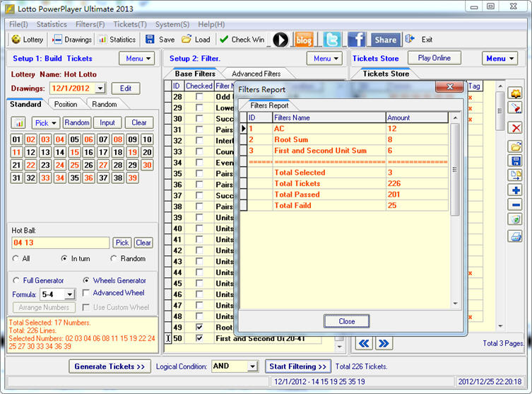Image resolution: width=532 pixels, height=394 pixels.
Task: Open the Lottery toolbar item
Action: coord(28,40)
